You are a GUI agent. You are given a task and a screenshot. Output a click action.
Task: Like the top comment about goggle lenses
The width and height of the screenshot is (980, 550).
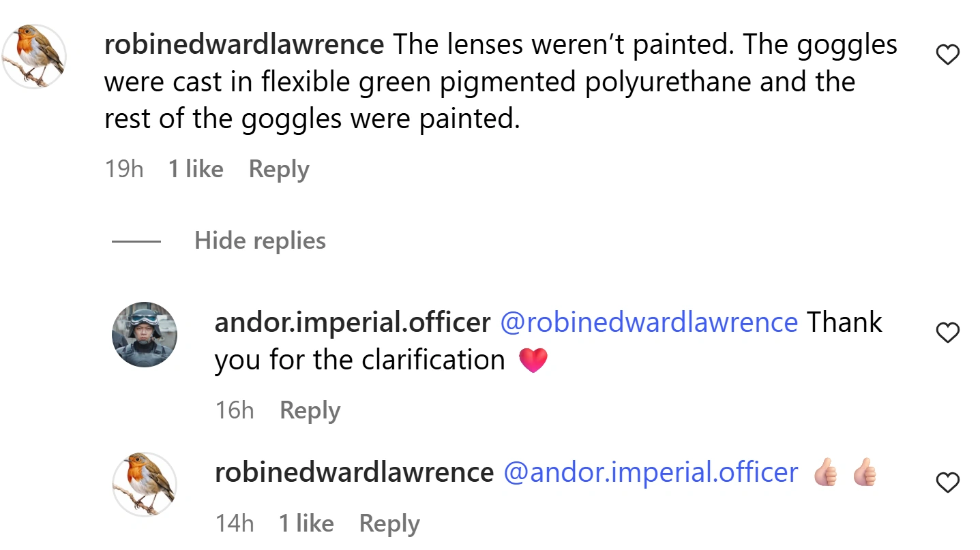(948, 55)
